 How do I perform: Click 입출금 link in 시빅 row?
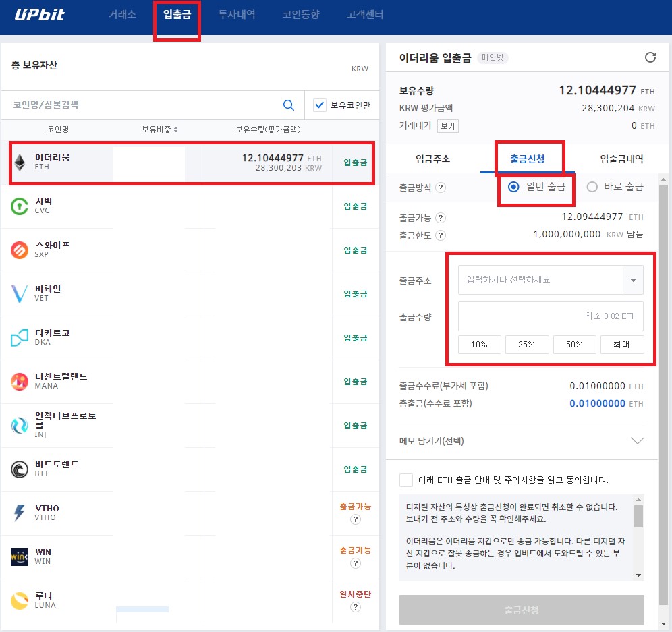pyautogui.click(x=356, y=206)
